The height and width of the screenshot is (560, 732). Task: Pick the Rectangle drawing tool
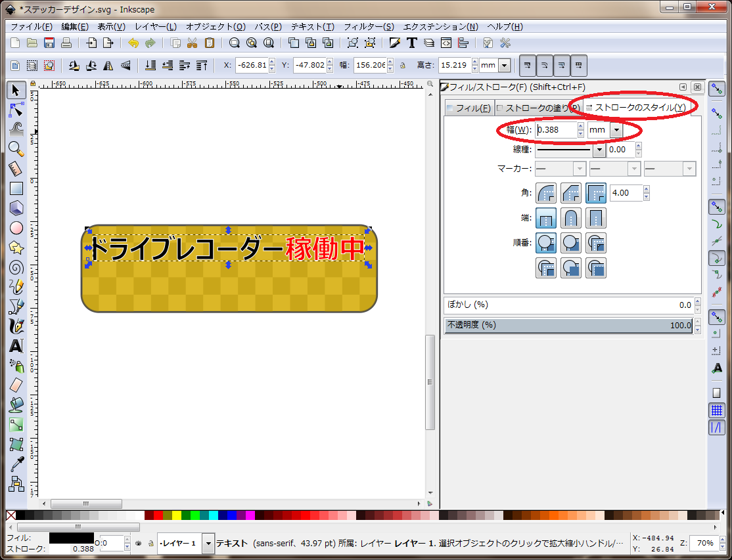pyautogui.click(x=16, y=188)
